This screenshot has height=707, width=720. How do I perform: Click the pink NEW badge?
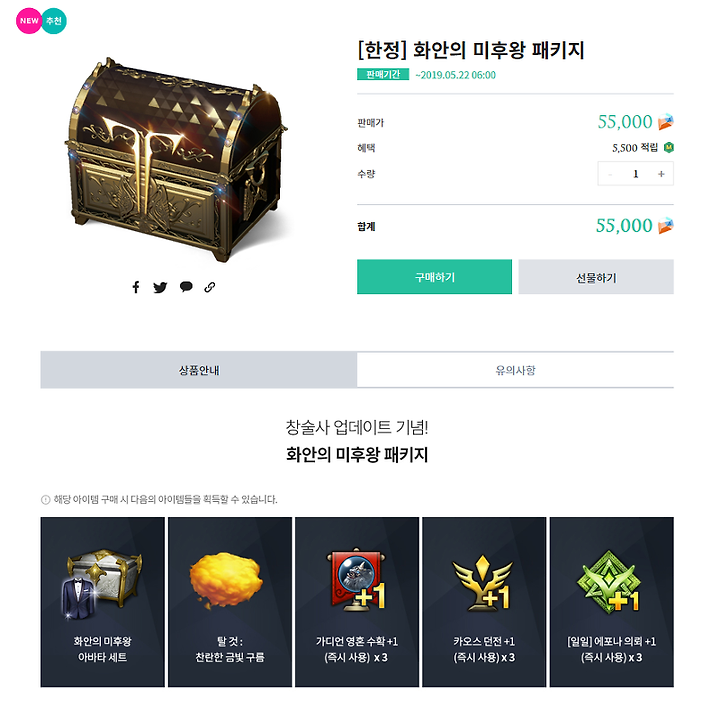pos(29,21)
